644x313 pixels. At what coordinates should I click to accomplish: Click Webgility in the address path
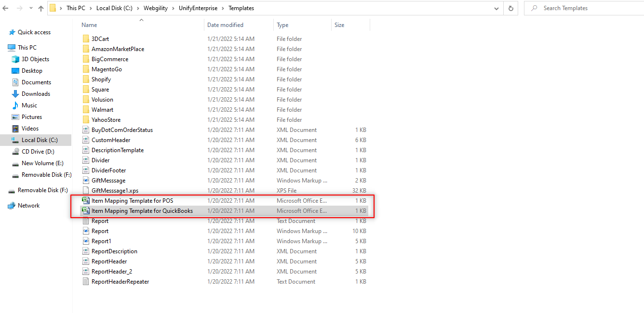pos(156,8)
